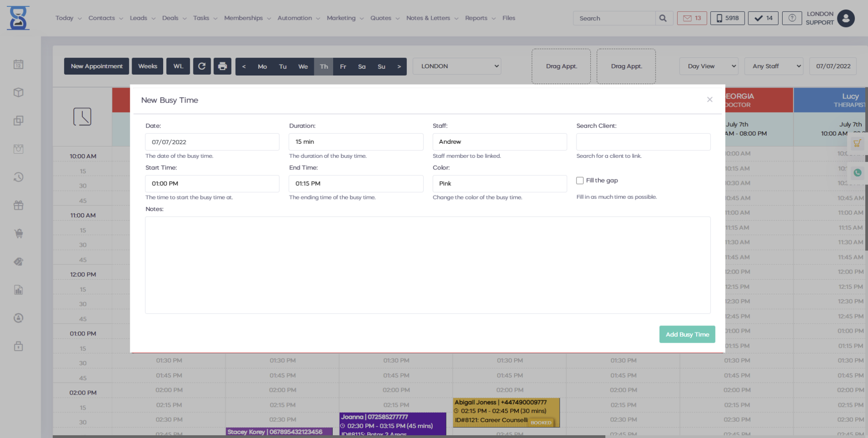Click the search magnifier icon
The image size is (868, 438).
point(663,18)
